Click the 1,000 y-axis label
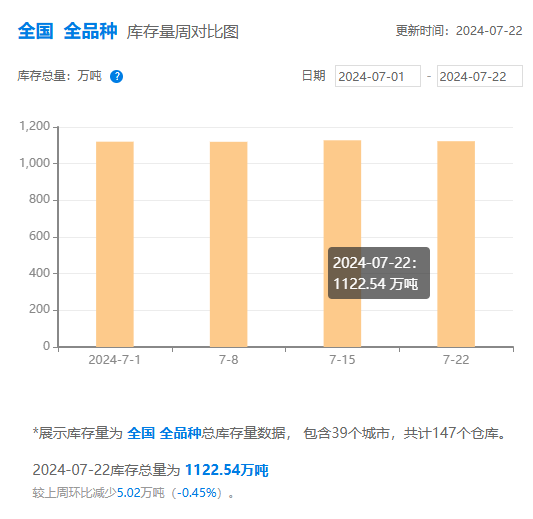Viewport: 533px width, 519px height. [x=35, y=163]
